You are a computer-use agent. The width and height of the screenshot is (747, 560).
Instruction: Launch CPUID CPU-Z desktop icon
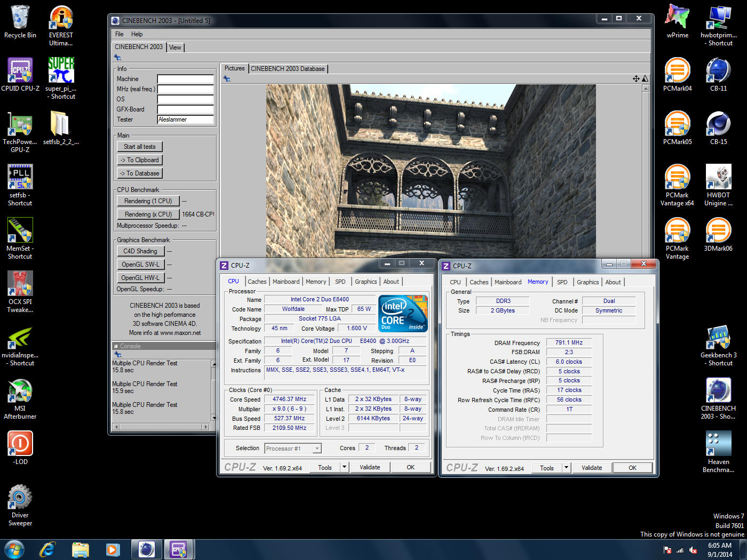[20, 75]
